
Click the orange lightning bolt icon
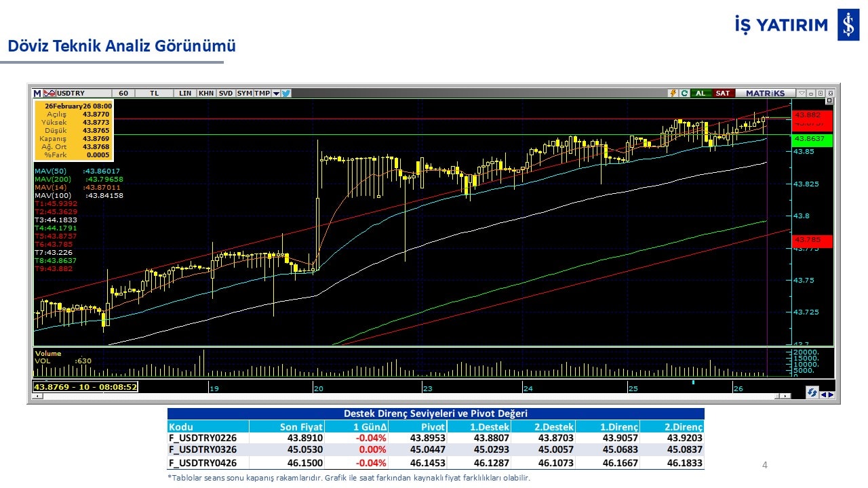(673, 93)
